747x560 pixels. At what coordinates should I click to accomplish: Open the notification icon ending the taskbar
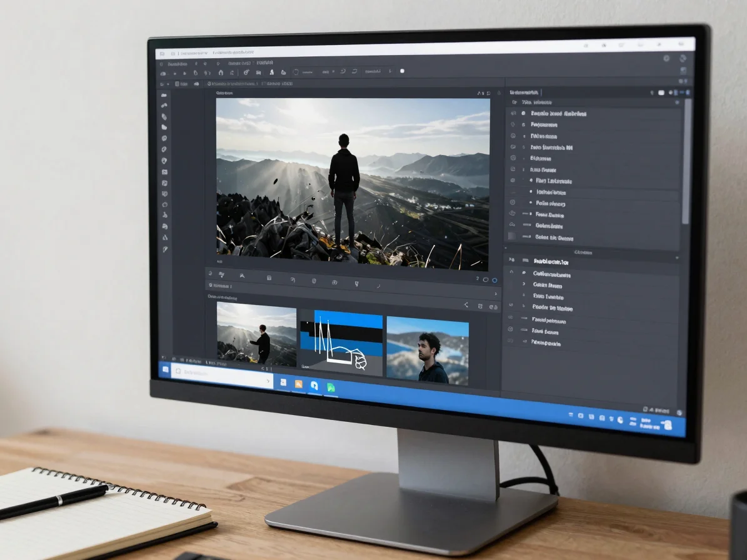(667, 425)
